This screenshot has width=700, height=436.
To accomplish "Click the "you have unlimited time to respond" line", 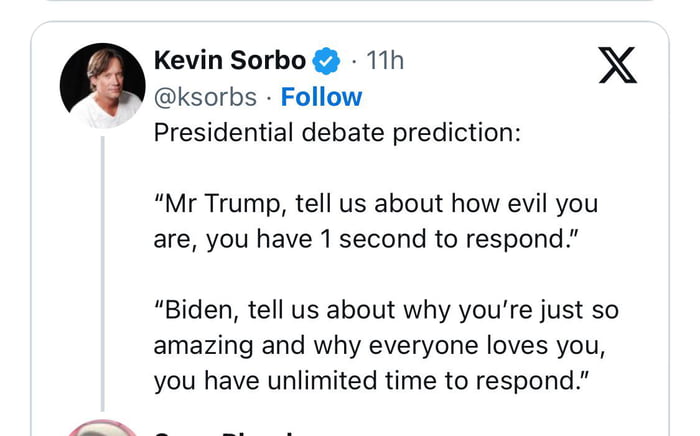I will pyautogui.click(x=369, y=381).
